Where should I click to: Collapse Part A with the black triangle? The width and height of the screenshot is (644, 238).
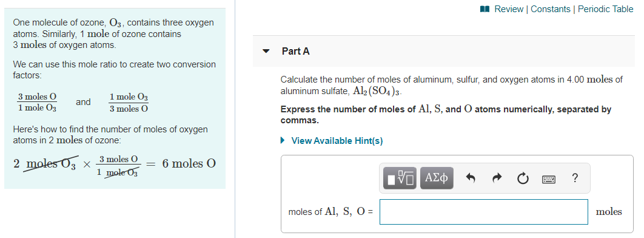point(267,52)
